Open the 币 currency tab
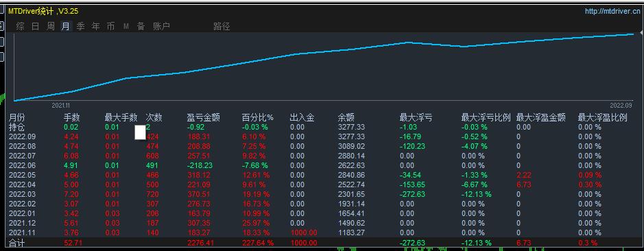The image size is (644, 251). (x=110, y=27)
